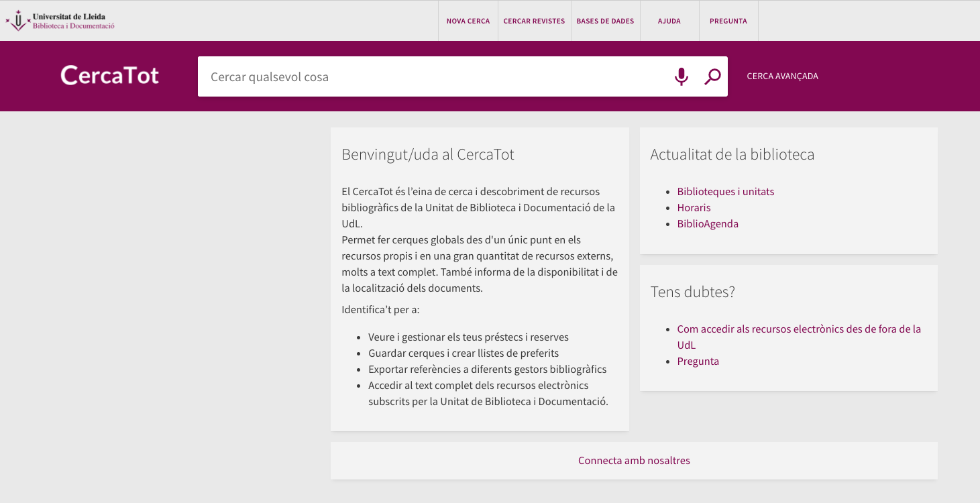Click the 'Tens dubtes?' heading
Viewport: 980px width, 503px height.
pos(693,292)
